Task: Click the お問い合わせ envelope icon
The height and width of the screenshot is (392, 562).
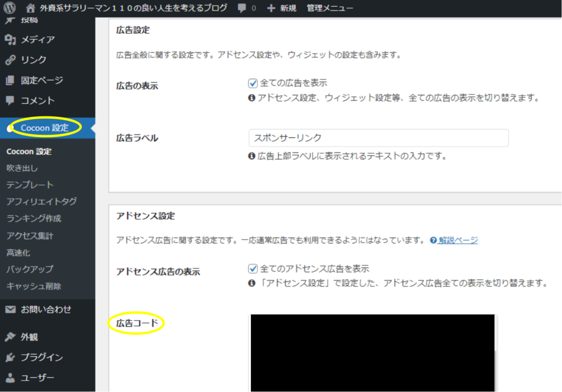Action: click(x=10, y=309)
